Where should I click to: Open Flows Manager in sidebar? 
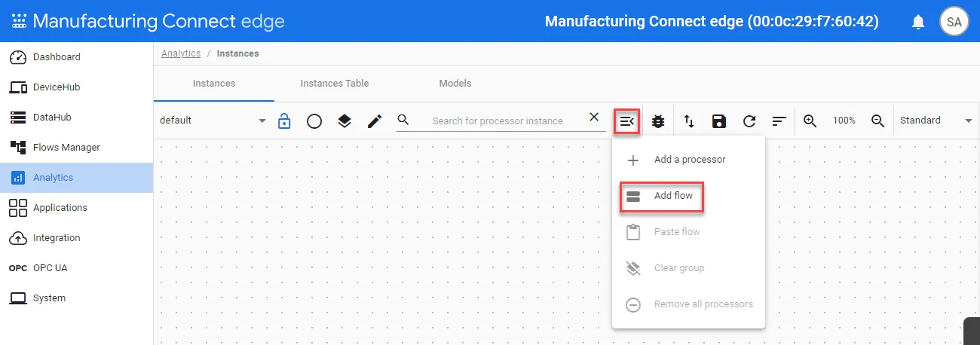tap(76, 148)
